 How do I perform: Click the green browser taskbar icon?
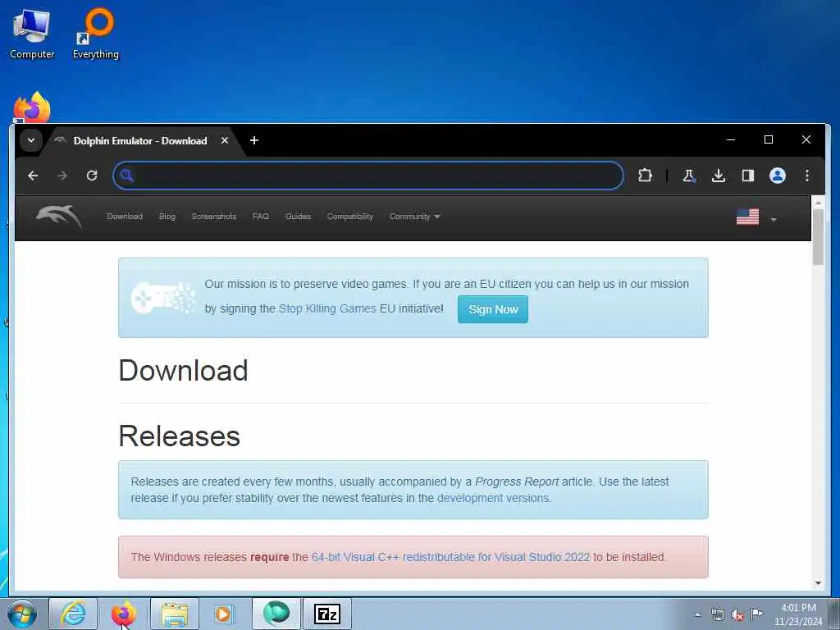276,614
